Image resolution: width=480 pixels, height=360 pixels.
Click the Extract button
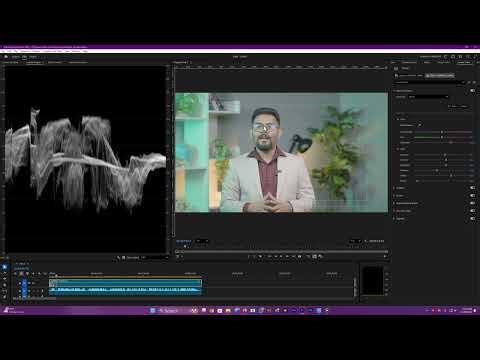(x=308, y=256)
